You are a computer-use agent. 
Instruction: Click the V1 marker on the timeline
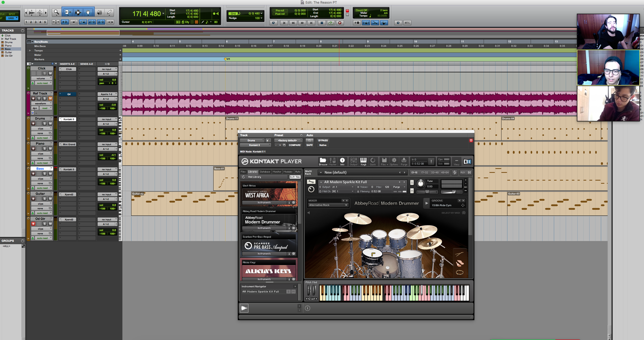pos(225,59)
